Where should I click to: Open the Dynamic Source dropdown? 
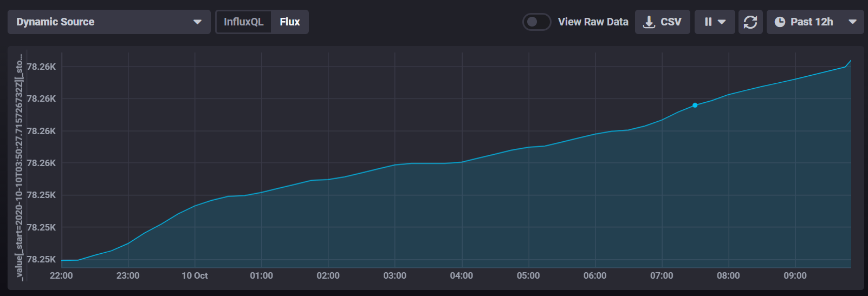pyautogui.click(x=108, y=22)
